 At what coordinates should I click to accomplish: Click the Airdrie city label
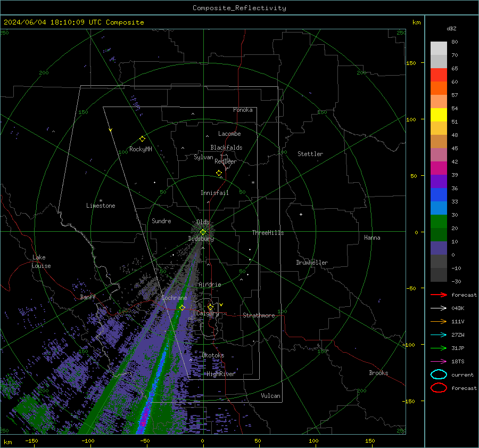pos(210,284)
